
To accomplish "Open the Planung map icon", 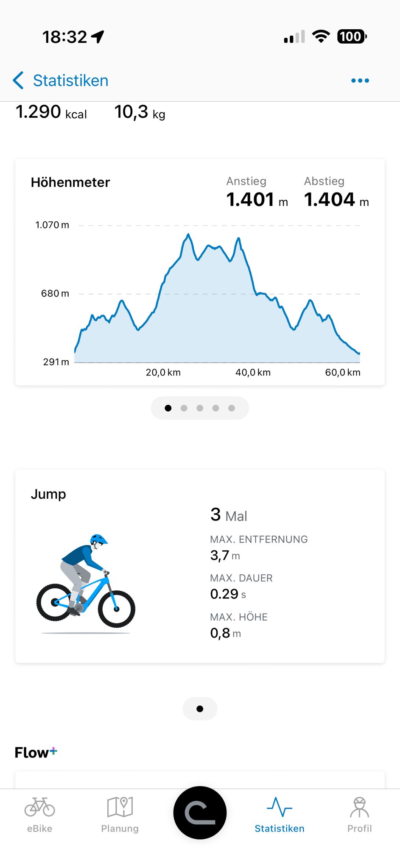I will click(120, 807).
